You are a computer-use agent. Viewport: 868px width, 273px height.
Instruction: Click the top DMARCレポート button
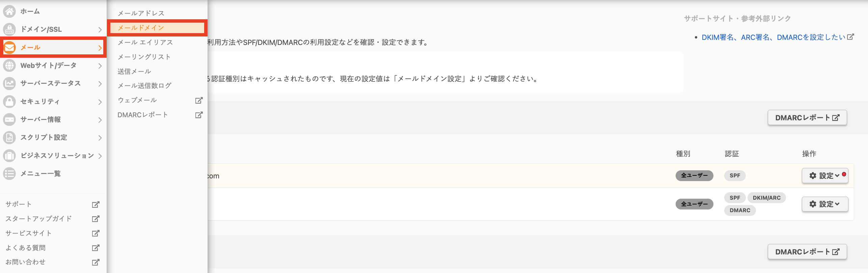click(x=807, y=118)
